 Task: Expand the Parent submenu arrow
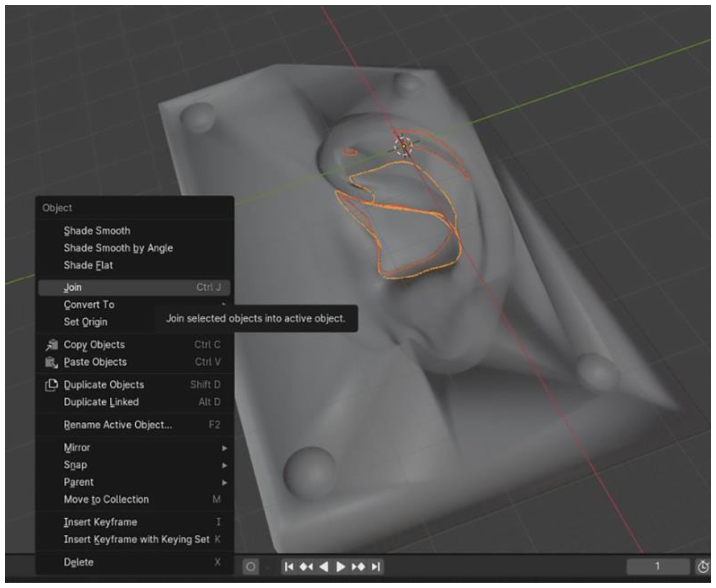click(224, 483)
